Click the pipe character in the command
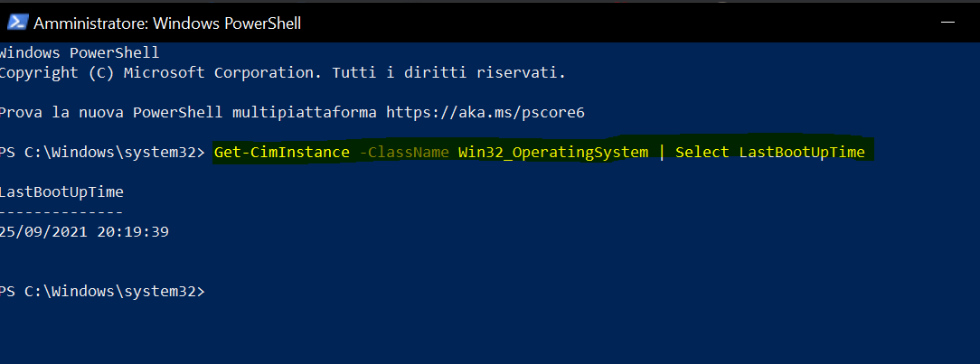The height and width of the screenshot is (364, 980). [x=662, y=153]
